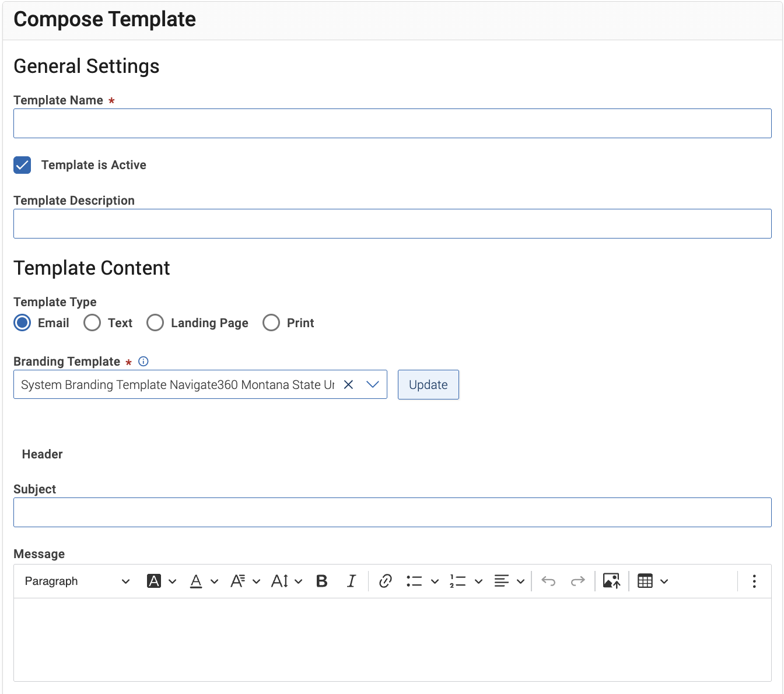Screen dimensions: 784x694
Task: Insert a link in the message
Action: (x=385, y=581)
